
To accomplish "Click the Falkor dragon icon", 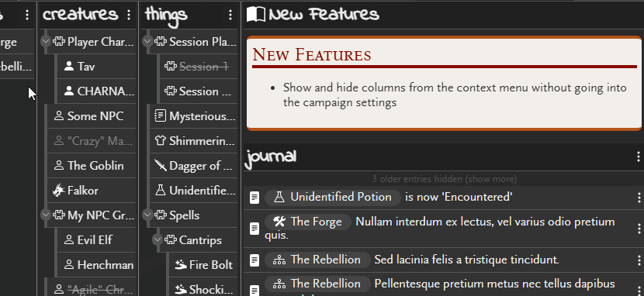I will (59, 191).
